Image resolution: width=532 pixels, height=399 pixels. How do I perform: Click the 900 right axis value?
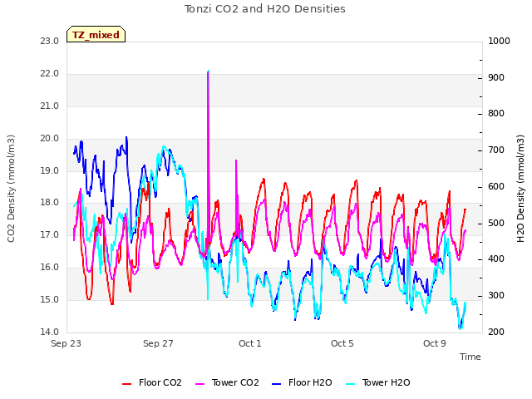[496, 77]
